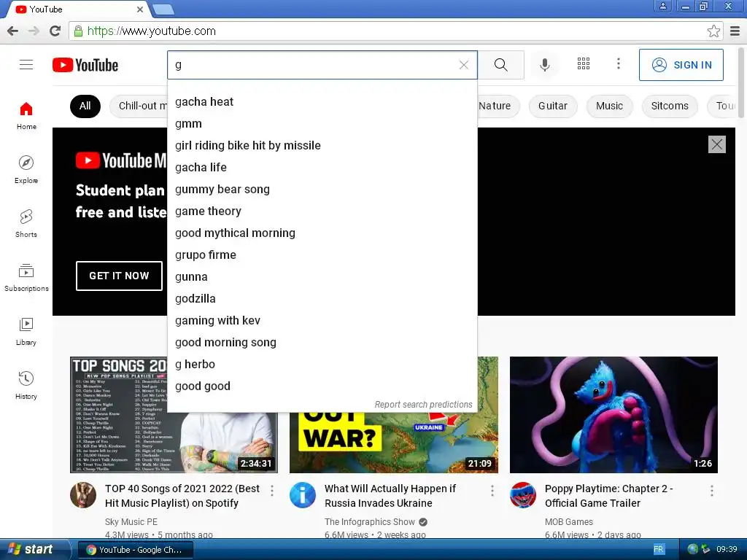Open Chrome main menu

(x=735, y=31)
